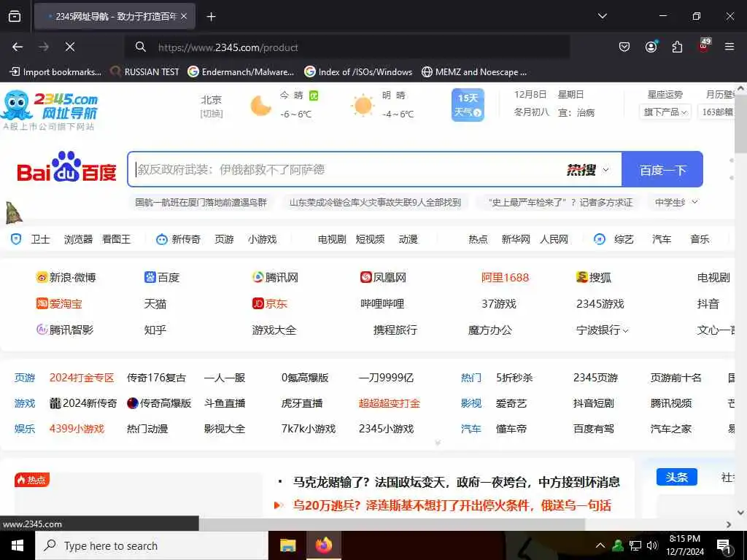Stop loading the page with X button
This screenshot has height=560, width=747.
pos(70,47)
